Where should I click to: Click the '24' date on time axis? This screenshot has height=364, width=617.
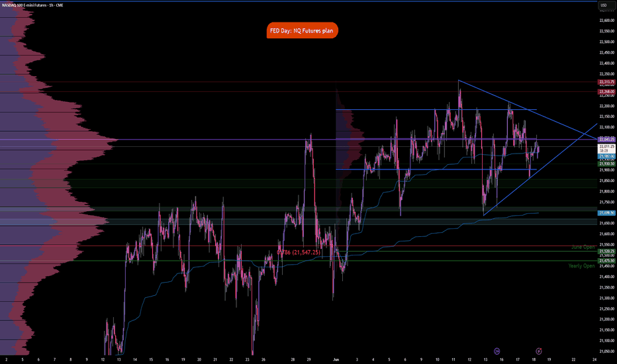tap(594, 359)
